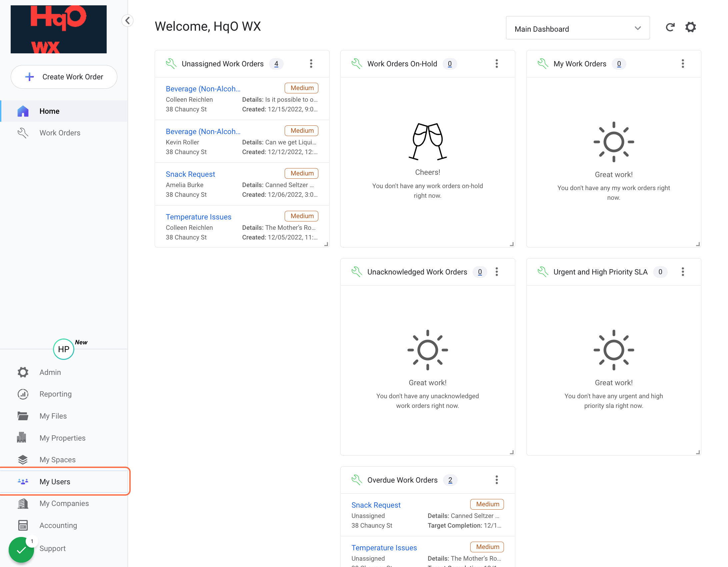Click the dashboard refresh icon

(670, 27)
